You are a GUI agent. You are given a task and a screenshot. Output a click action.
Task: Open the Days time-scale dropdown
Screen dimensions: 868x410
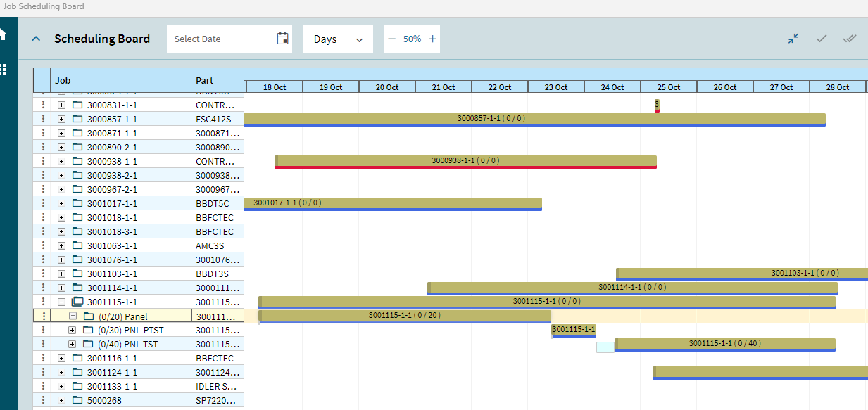tap(337, 39)
